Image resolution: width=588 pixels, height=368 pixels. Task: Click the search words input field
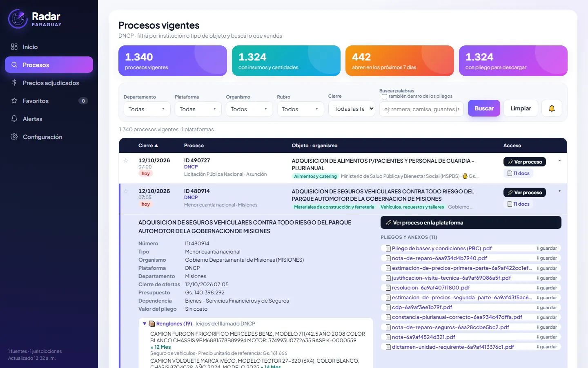coord(421,109)
